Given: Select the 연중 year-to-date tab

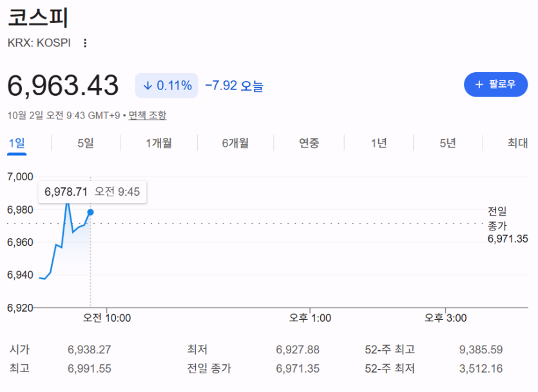Looking at the screenshot, I should point(309,143).
